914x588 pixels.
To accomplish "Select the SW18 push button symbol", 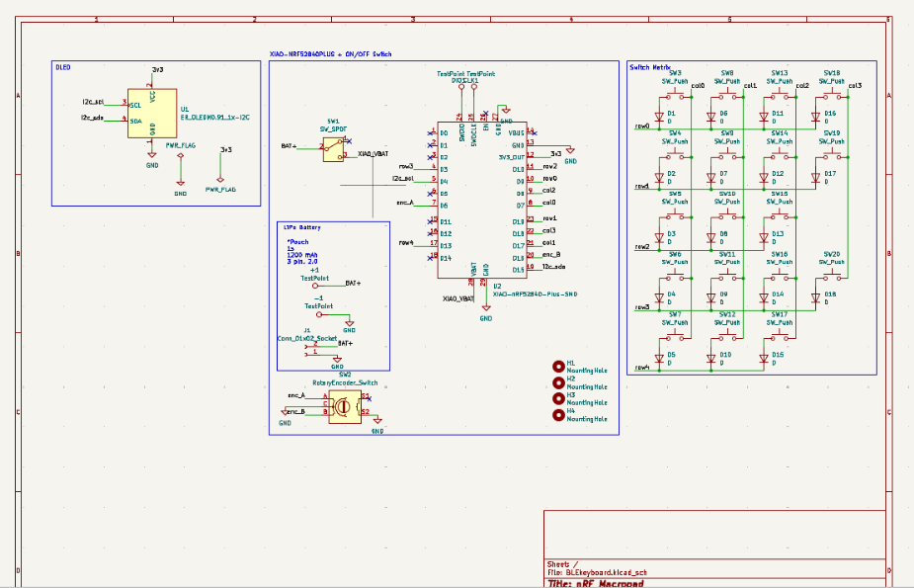I will [832, 95].
